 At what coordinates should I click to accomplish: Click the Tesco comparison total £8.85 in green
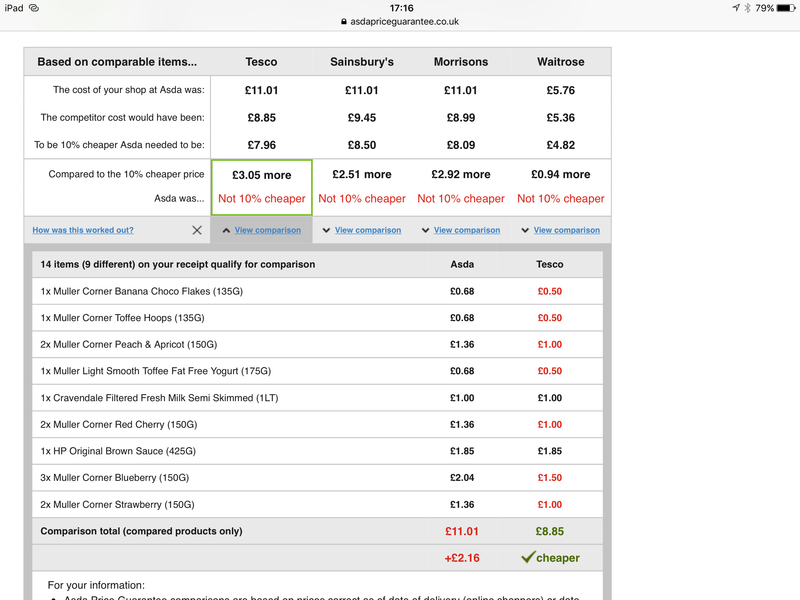coord(549,531)
